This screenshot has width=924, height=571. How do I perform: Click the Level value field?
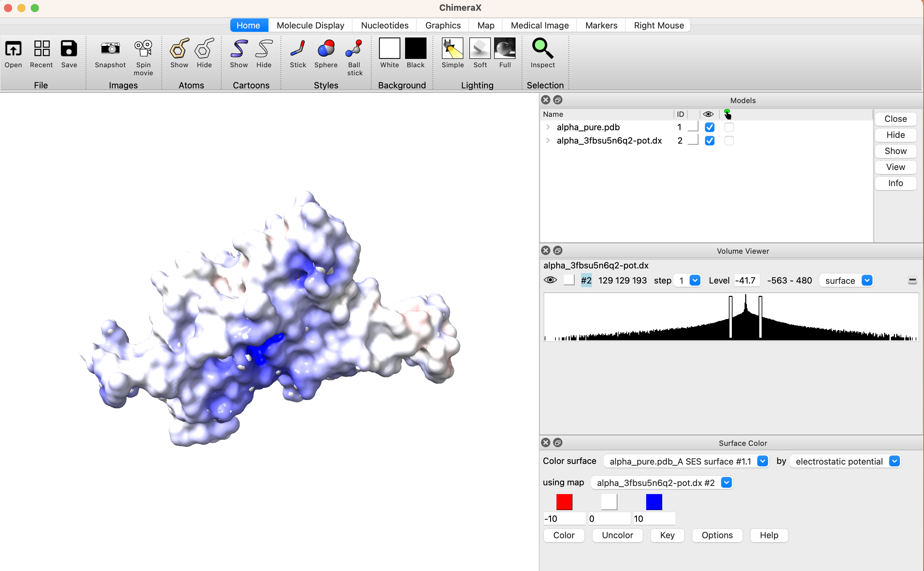tap(747, 280)
